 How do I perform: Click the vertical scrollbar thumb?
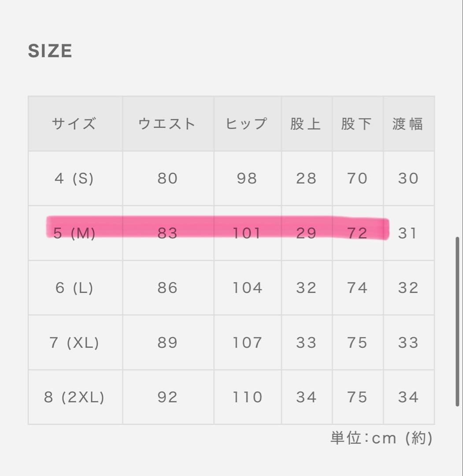click(458, 322)
